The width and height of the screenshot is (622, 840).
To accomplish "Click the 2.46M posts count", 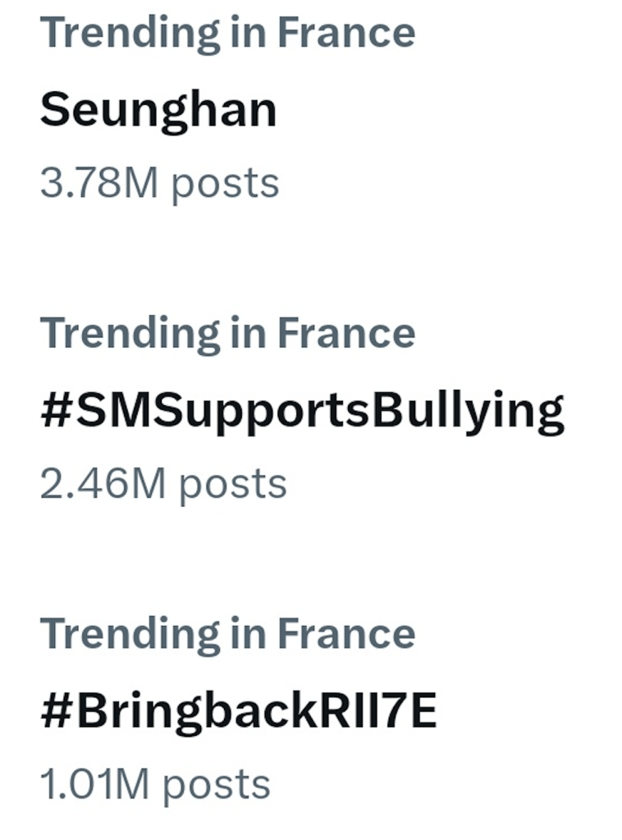I will pyautogui.click(x=163, y=484).
